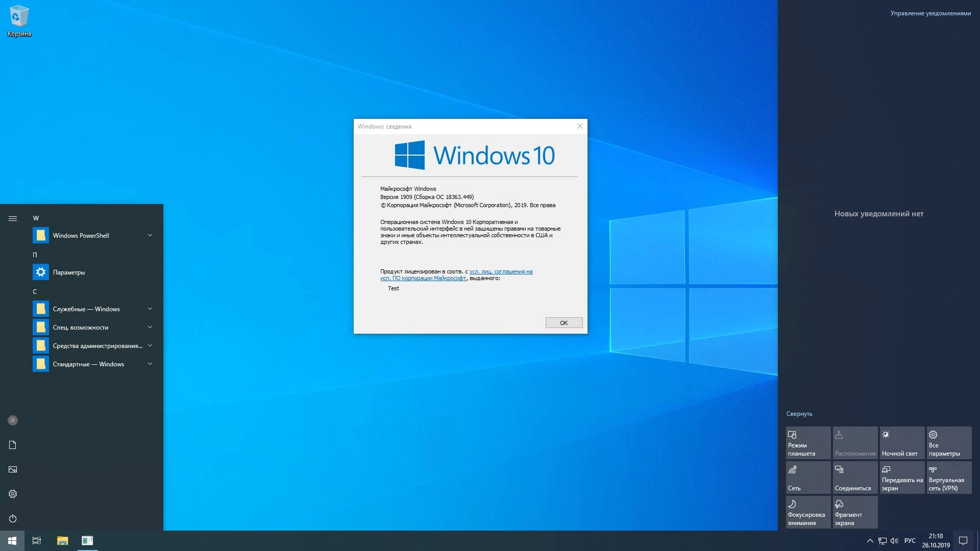Toggle Ночной свет quick action
Viewport: 980px width, 551px height.
tap(902, 443)
